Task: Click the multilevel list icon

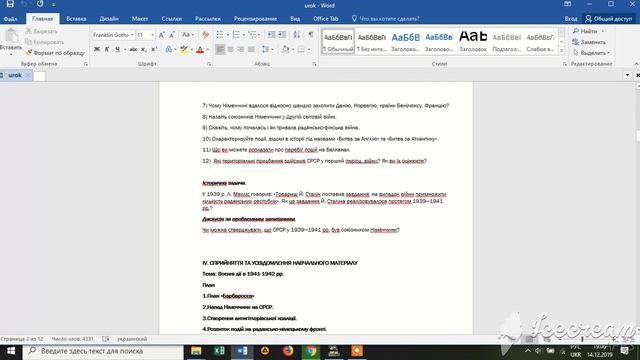Action: pos(252,35)
